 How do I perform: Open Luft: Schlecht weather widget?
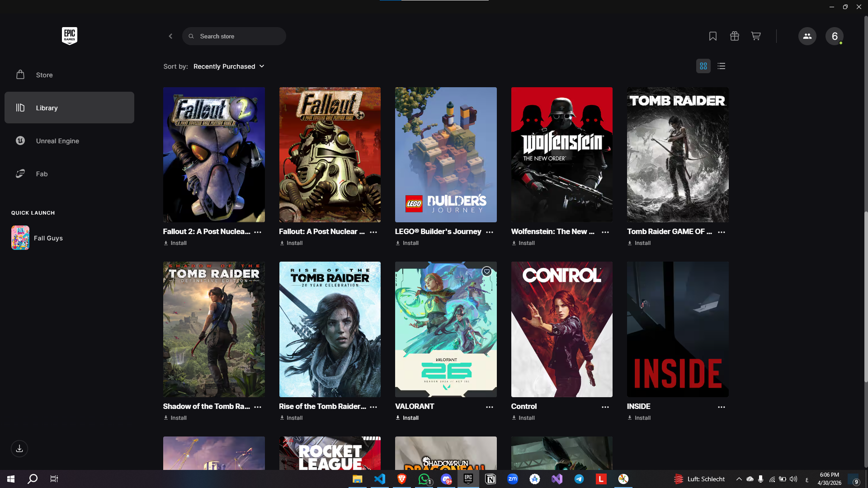tap(699, 479)
